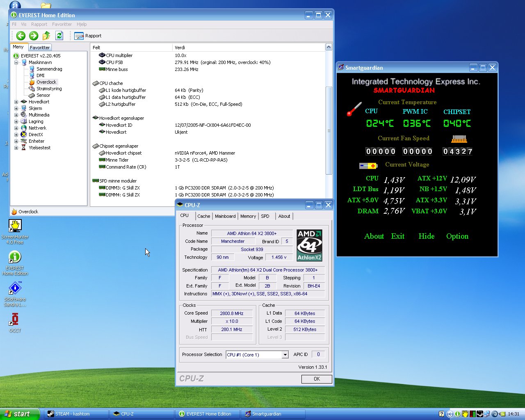Click the OK button in CPU-Z
The width and height of the screenshot is (525, 420).
[x=317, y=379]
